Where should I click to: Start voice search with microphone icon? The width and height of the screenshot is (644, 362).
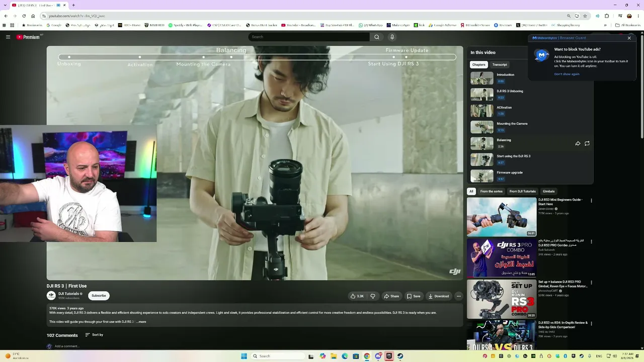coord(392,37)
